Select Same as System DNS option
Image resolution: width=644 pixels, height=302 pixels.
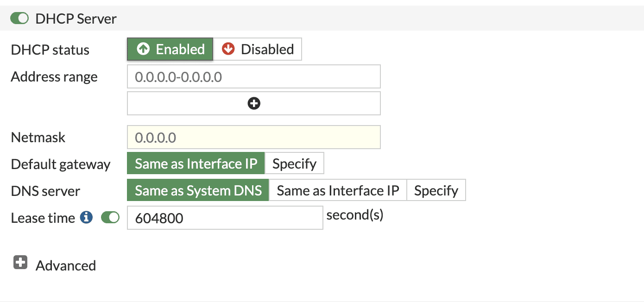(x=198, y=191)
